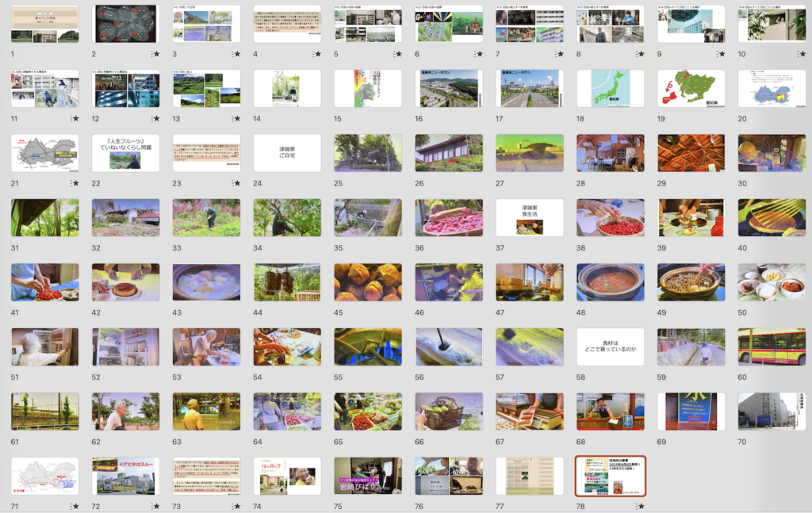Select slide 58 asking 食材はどこで買っているのか
The width and height of the screenshot is (812, 513).
coord(611,346)
